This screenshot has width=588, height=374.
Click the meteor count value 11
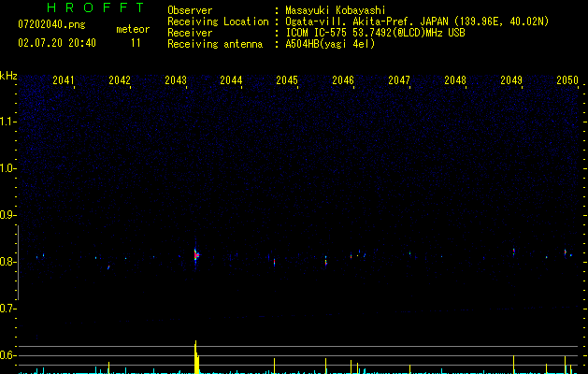click(136, 43)
